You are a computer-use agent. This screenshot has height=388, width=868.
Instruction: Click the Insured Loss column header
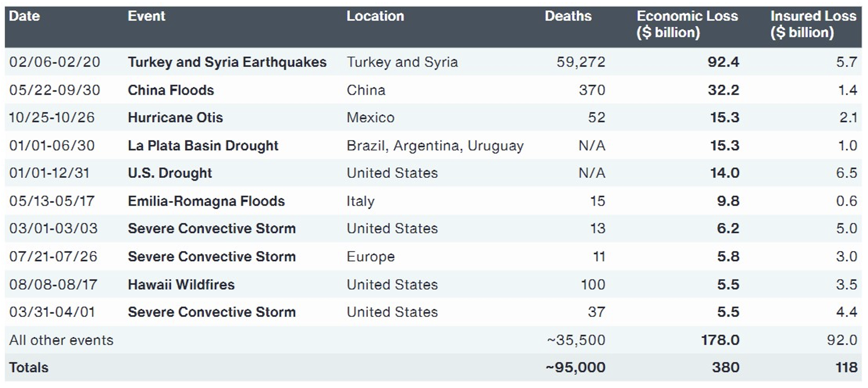point(813,24)
